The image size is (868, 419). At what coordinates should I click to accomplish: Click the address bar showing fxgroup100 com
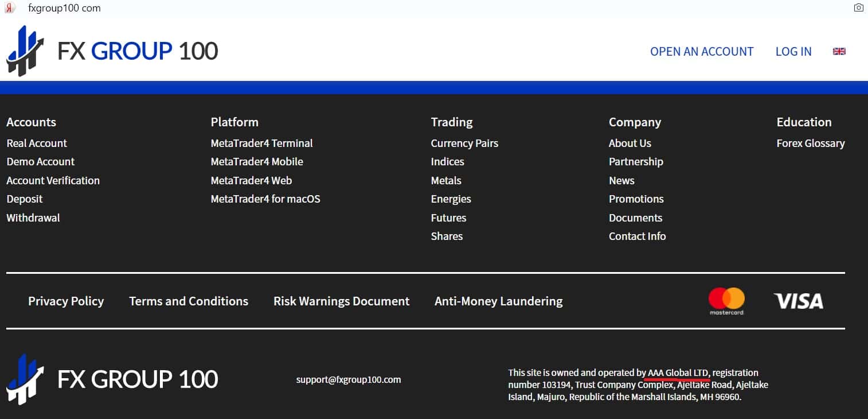[64, 8]
